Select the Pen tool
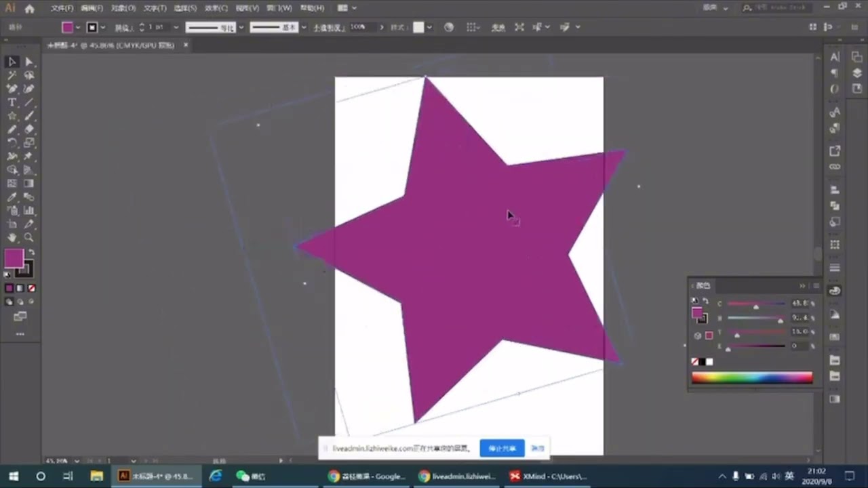The height and width of the screenshot is (488, 868). [x=12, y=89]
